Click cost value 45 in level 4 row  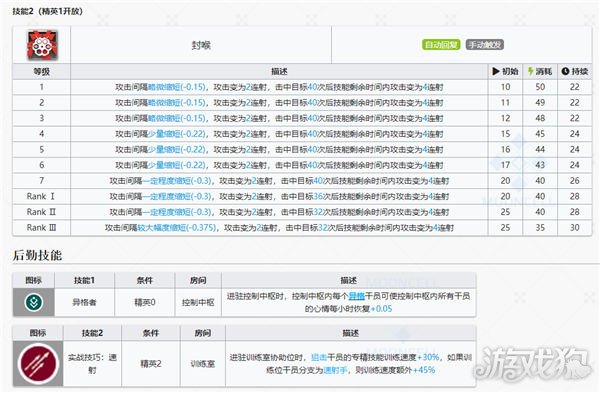[x=540, y=134]
